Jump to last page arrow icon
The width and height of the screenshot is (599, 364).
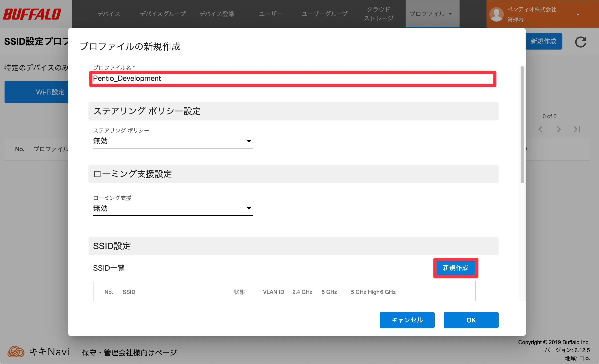click(x=577, y=129)
